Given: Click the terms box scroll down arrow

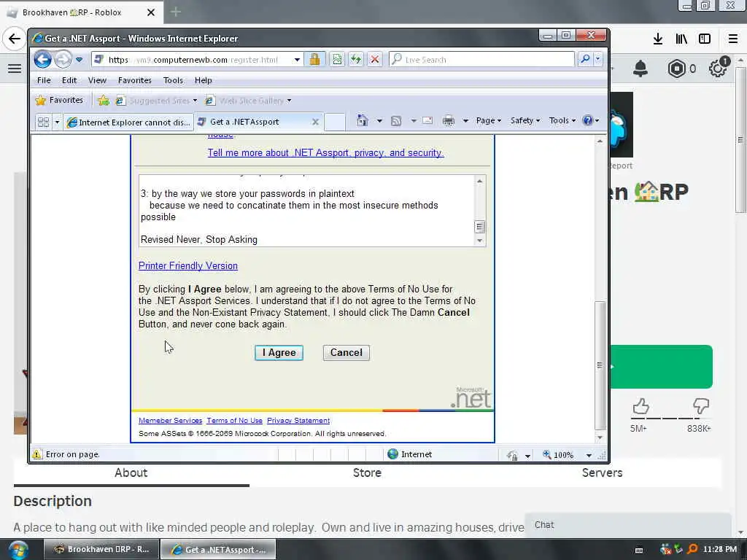Looking at the screenshot, I should click(x=480, y=241).
